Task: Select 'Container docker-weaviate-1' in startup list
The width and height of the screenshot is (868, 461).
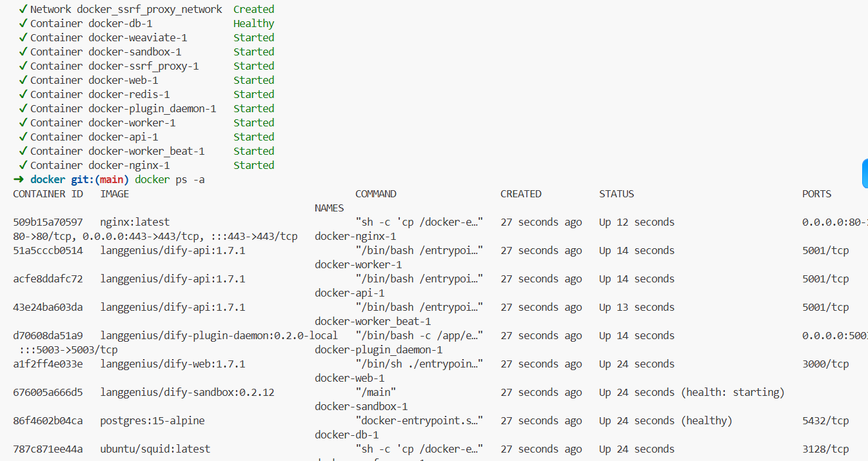Action: point(108,38)
